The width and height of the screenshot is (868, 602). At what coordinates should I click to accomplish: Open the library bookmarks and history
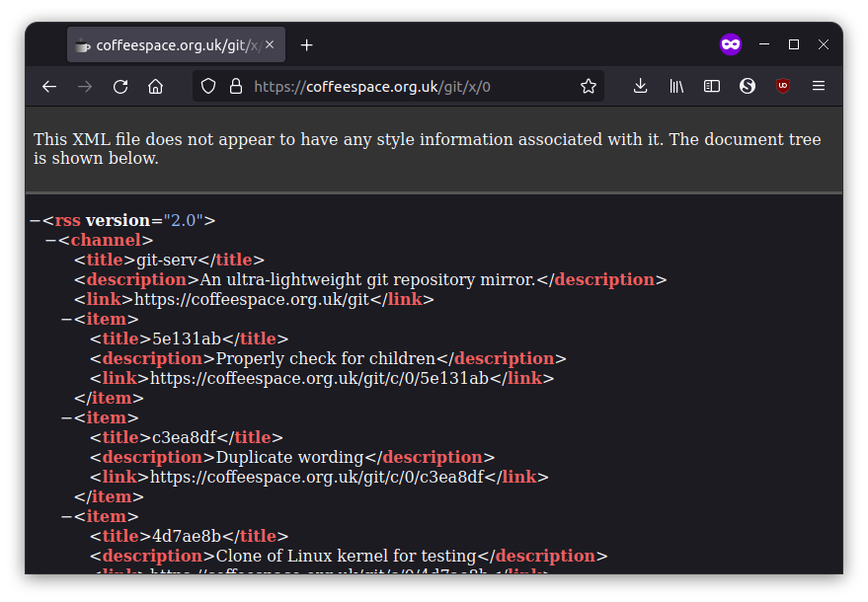(676, 86)
